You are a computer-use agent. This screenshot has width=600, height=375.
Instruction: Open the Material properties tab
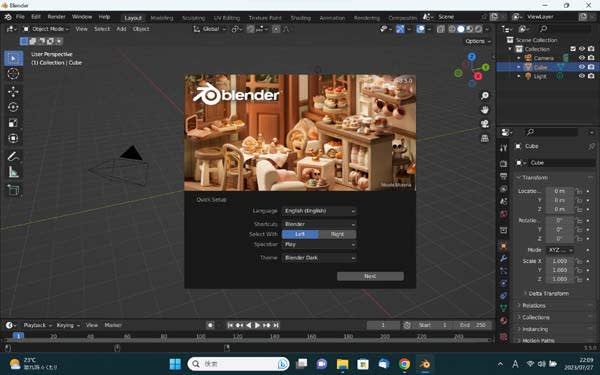pos(504,321)
